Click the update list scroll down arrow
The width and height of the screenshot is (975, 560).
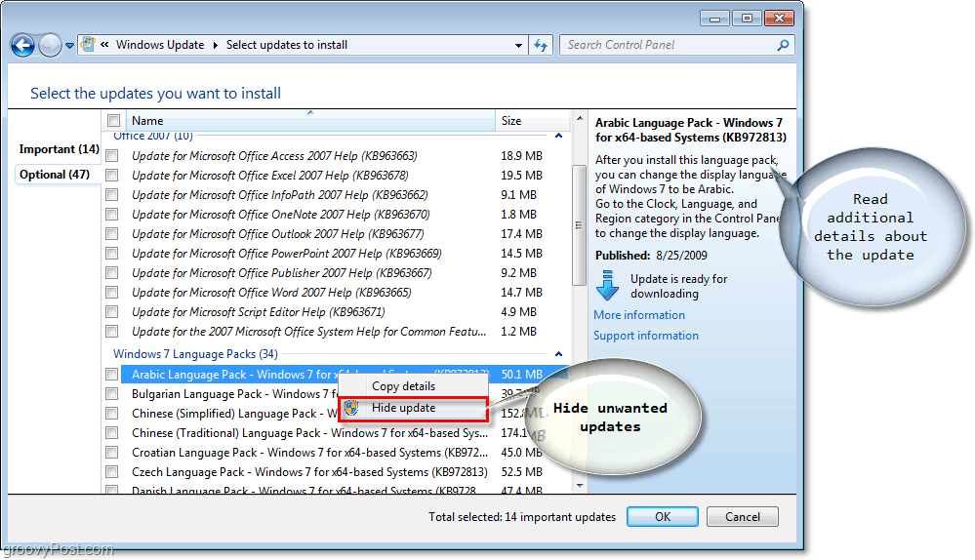[580, 486]
